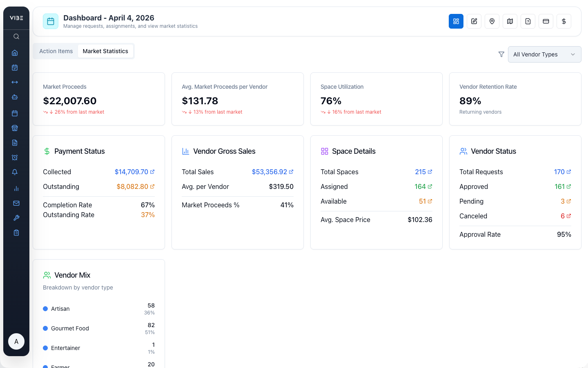Open the mail envelope icon in the sidebar

(x=16, y=203)
